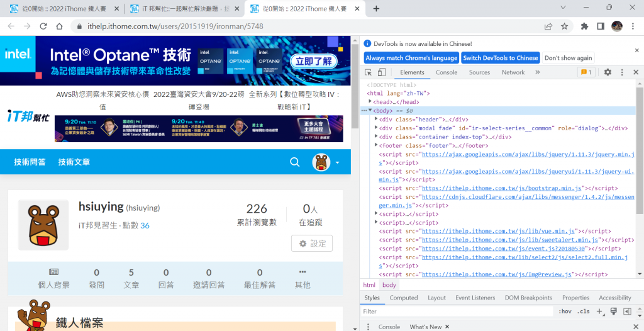Screen dimensions: 644x331
Task: Open the Computed styles tab
Action: click(x=403, y=298)
